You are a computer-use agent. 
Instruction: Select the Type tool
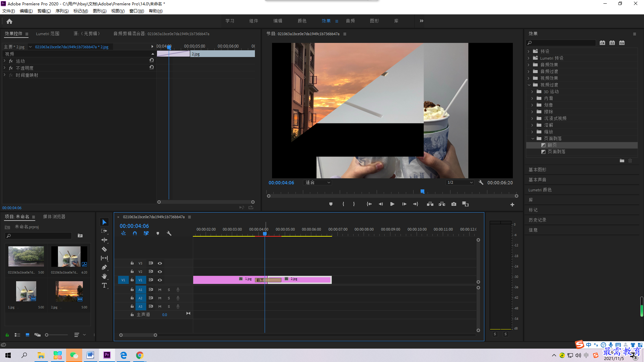(x=104, y=285)
